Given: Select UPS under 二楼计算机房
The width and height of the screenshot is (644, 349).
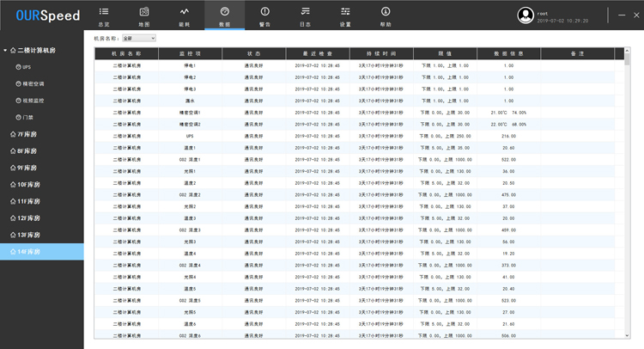Looking at the screenshot, I should coord(26,66).
